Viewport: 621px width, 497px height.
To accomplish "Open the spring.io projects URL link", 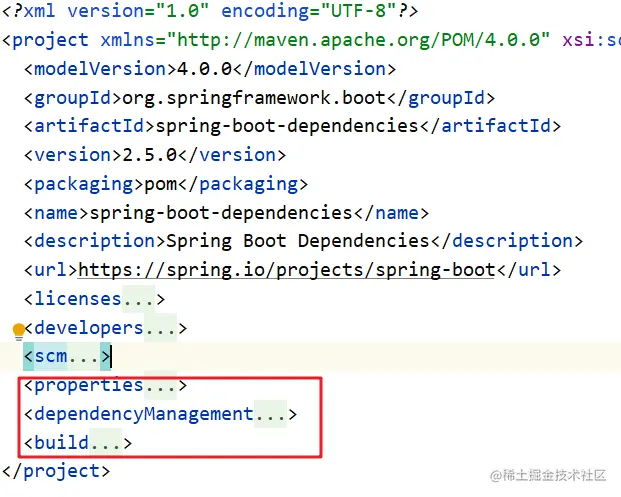I will click(x=286, y=270).
